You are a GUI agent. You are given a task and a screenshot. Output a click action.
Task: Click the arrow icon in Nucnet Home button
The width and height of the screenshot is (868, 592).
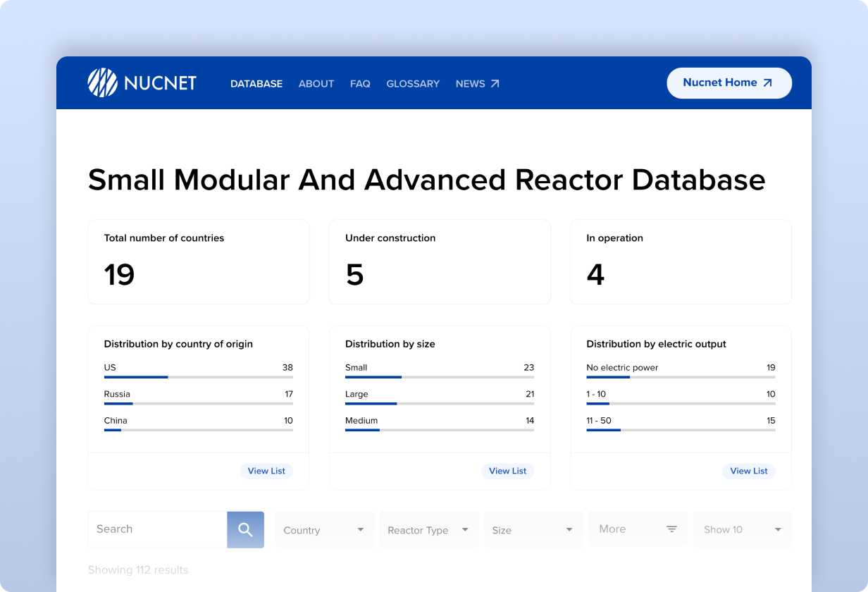(x=768, y=83)
